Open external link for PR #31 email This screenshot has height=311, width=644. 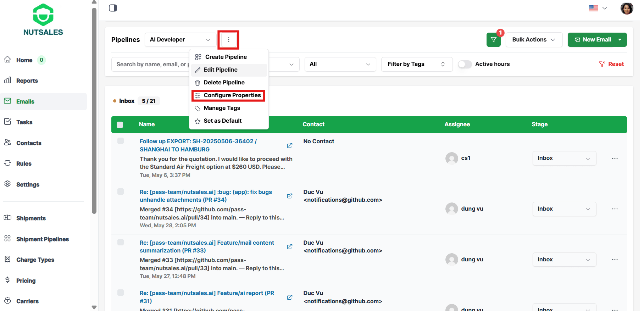point(290,297)
